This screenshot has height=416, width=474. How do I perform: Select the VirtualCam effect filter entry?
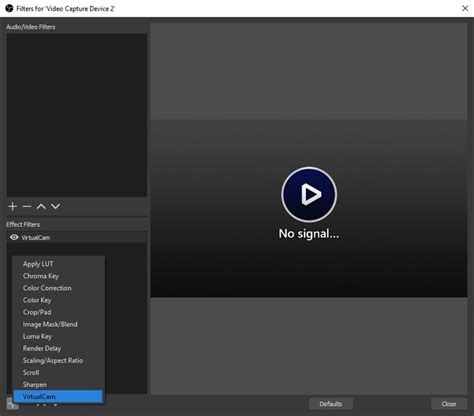[x=77, y=237]
